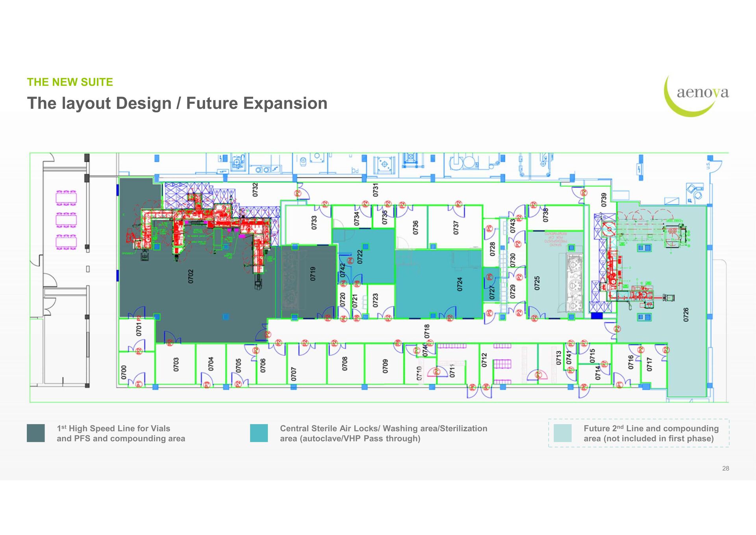Click room label 0708
This screenshot has width=756, height=535.
[x=345, y=364]
